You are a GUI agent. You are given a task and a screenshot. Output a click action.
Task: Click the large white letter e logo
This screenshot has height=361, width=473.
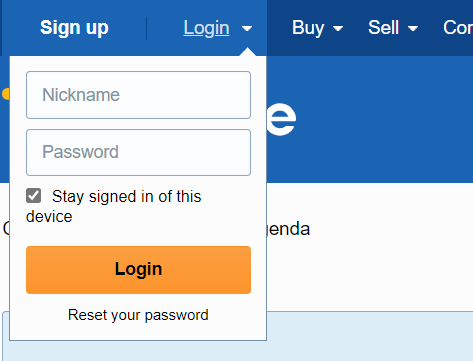point(281,118)
